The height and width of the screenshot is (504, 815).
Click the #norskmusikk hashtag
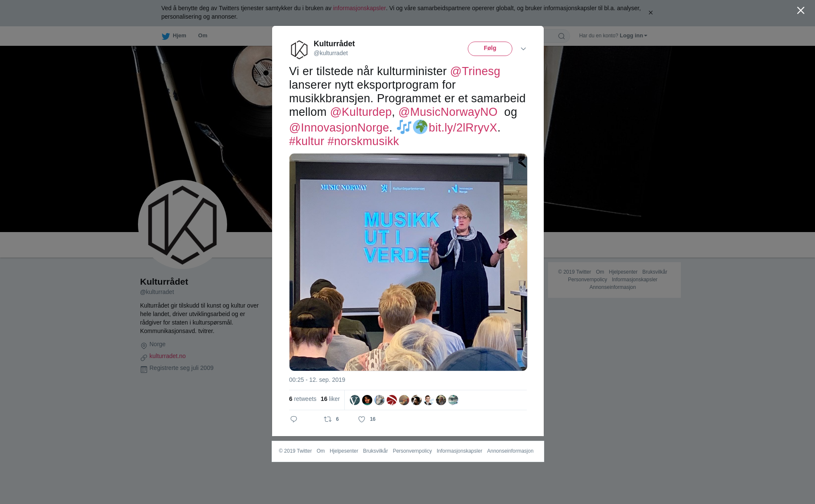click(x=363, y=141)
